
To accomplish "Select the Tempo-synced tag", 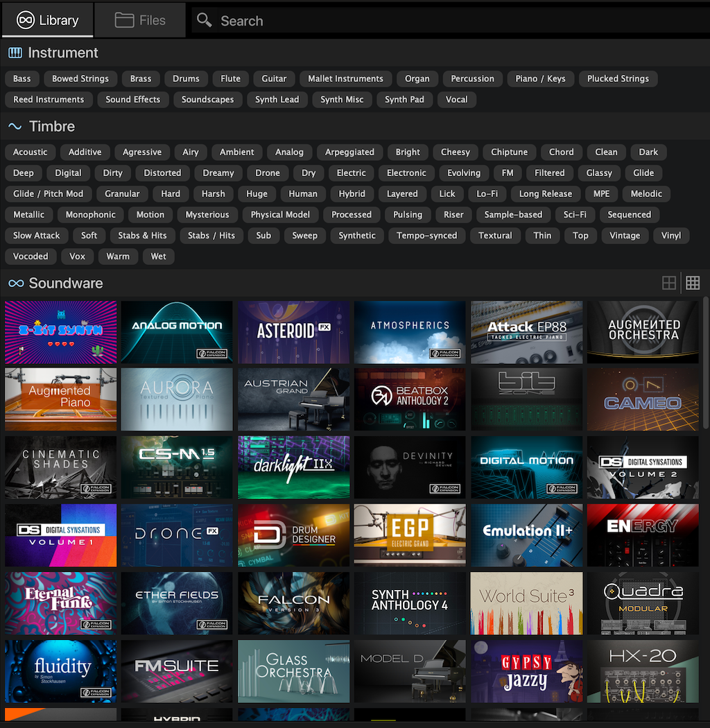I will point(426,236).
